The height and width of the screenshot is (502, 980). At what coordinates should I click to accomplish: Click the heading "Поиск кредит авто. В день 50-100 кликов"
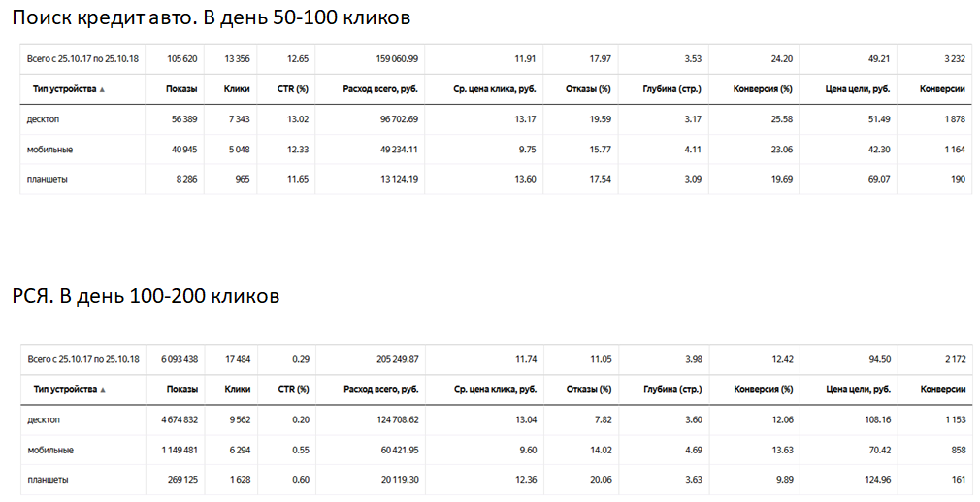211,17
